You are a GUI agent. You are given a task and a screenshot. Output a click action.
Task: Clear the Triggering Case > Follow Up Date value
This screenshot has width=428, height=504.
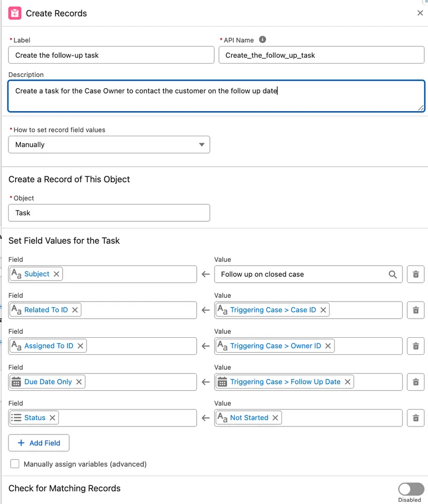pos(348,382)
